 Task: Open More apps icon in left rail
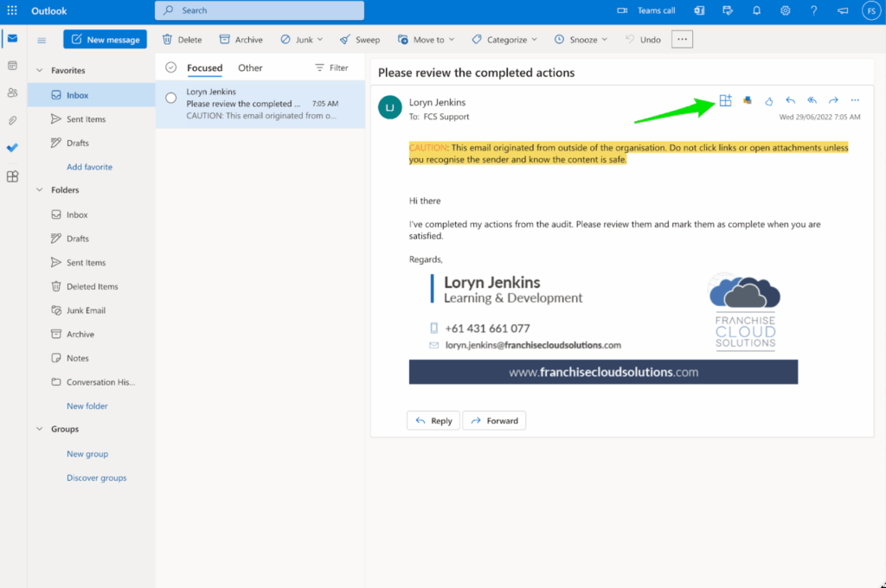12,176
